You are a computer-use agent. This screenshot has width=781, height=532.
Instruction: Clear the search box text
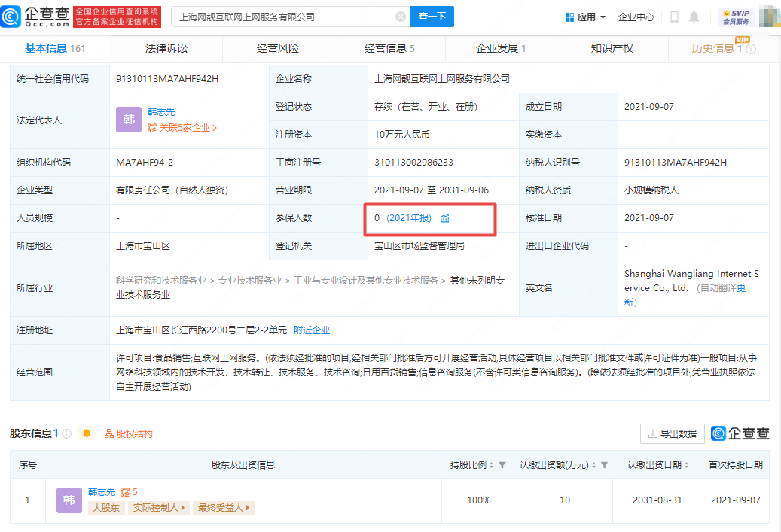click(401, 17)
